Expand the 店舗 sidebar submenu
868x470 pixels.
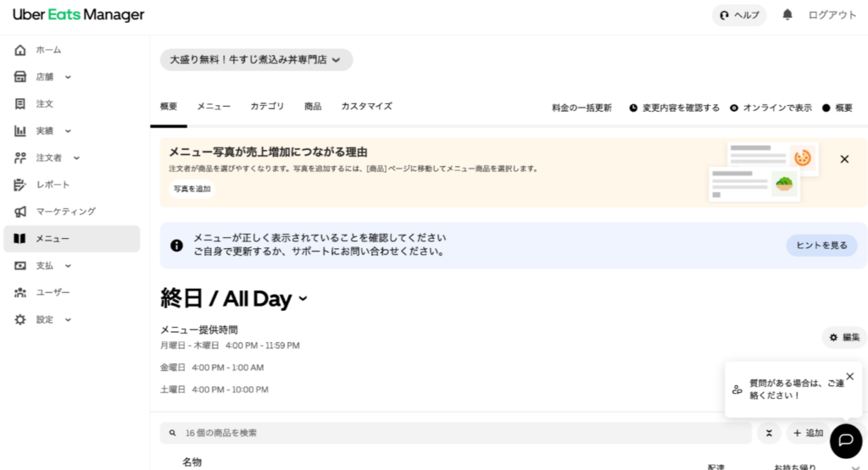pos(68,77)
